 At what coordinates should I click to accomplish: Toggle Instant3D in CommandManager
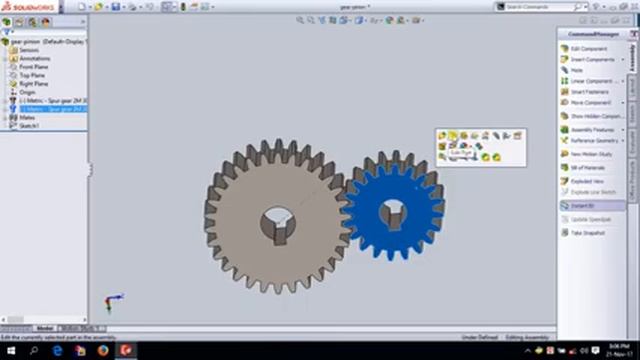tap(592, 206)
